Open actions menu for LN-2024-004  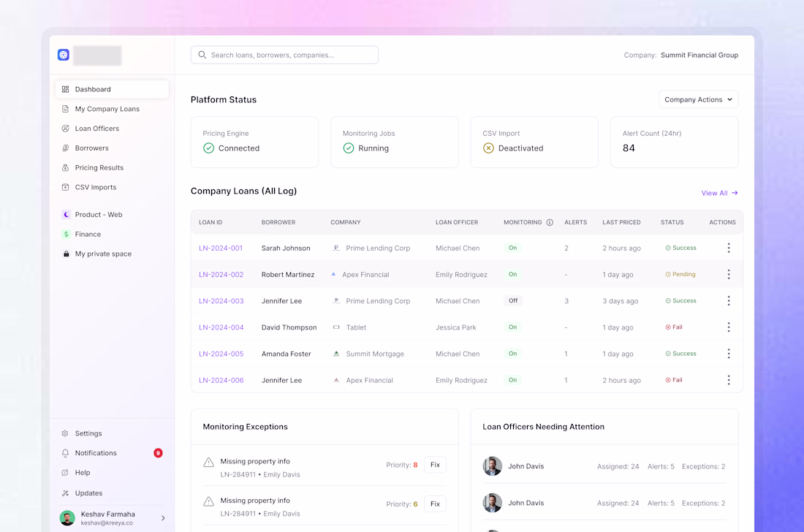[729, 327]
